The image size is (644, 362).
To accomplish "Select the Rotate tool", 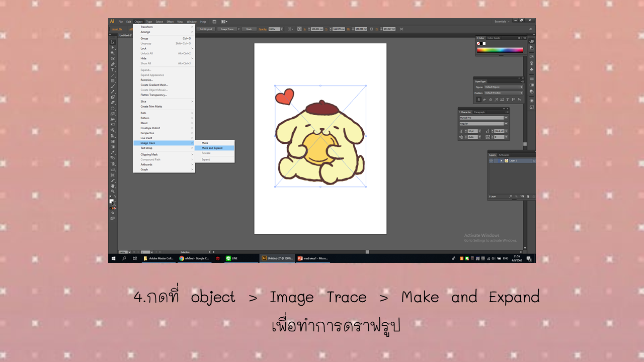I will coord(113,108).
